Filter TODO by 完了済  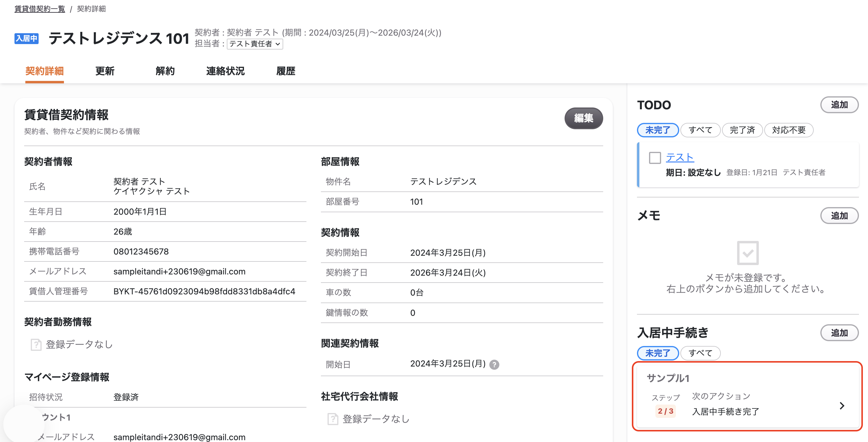coord(742,130)
